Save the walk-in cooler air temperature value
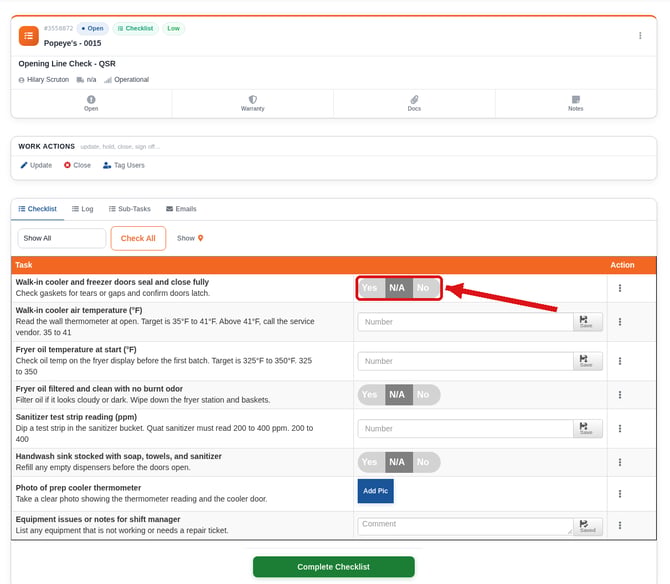This screenshot has height=584, width=670. (x=588, y=322)
